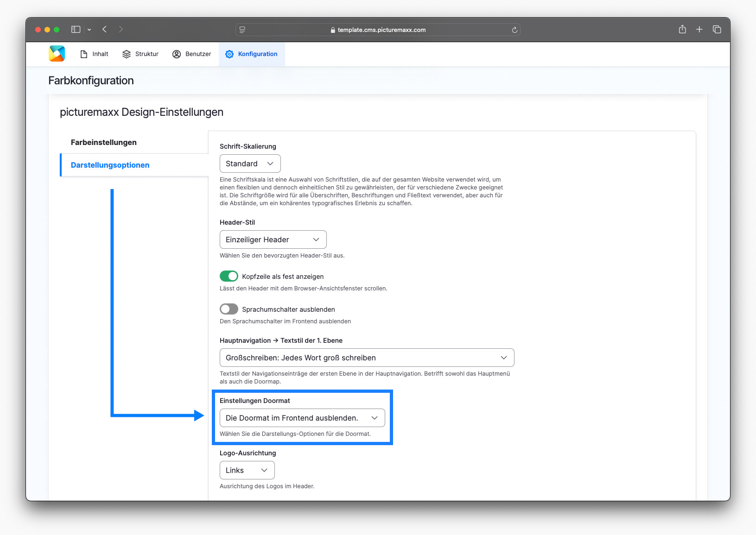
Task: Open the sidebar dropdown chevron in Safari toolbar
Action: (x=89, y=30)
